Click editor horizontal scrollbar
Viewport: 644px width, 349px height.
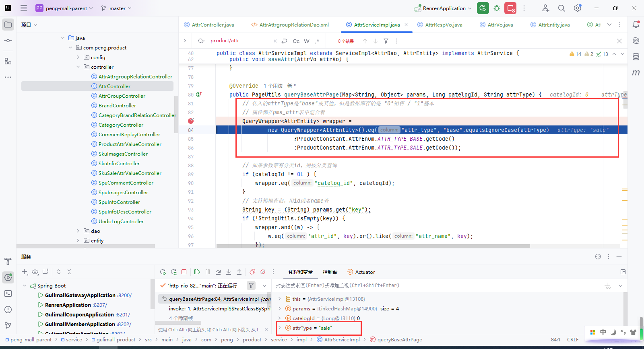coord(373,246)
